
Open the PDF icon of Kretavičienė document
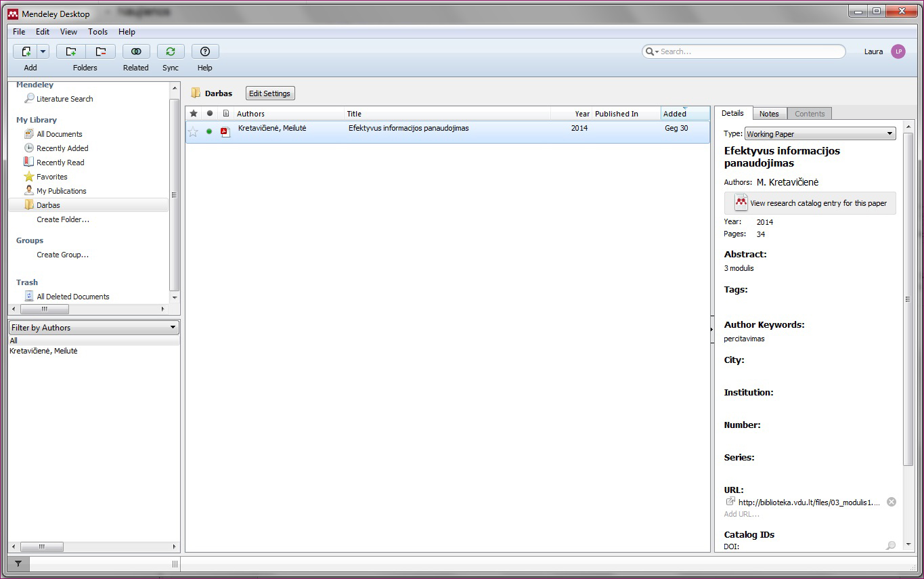[x=225, y=132]
